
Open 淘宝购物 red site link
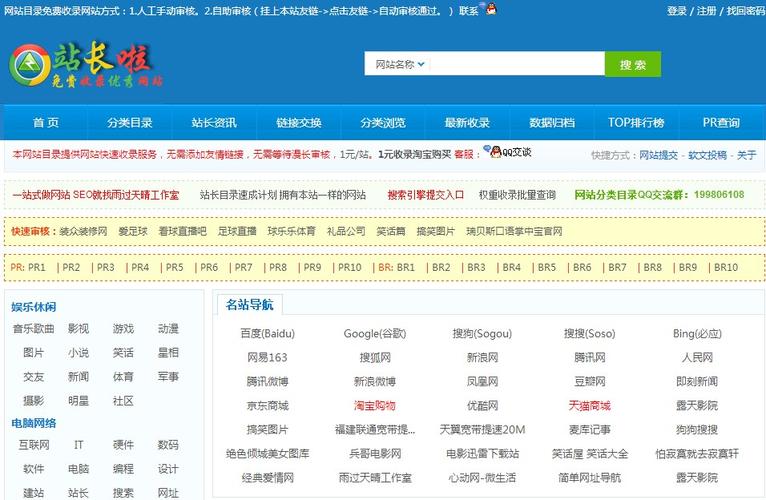pyautogui.click(x=375, y=406)
